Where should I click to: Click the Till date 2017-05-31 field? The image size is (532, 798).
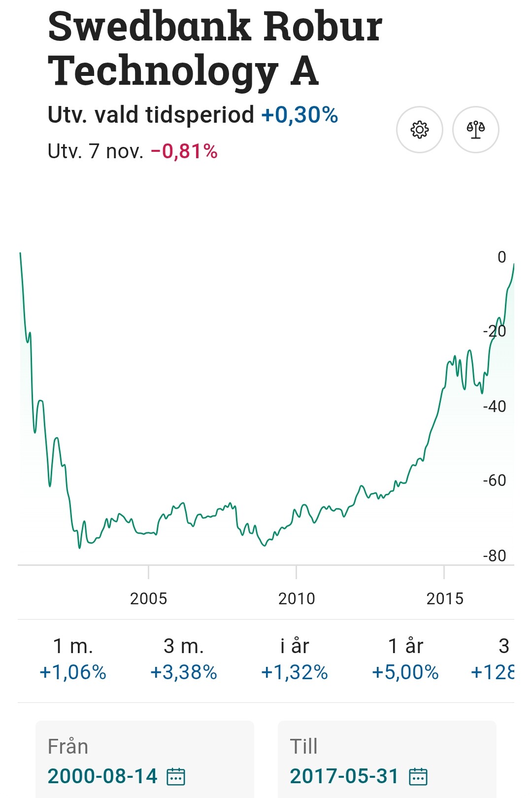click(x=344, y=776)
